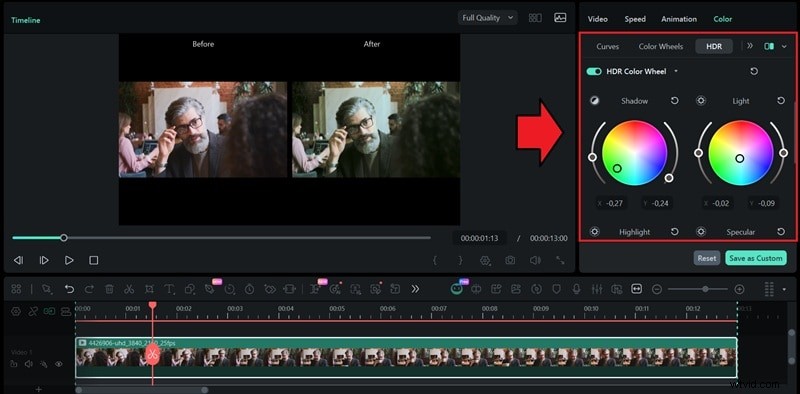The width and height of the screenshot is (800, 394).
Task: Zoom out the timeline with minus icon
Action: 657,289
